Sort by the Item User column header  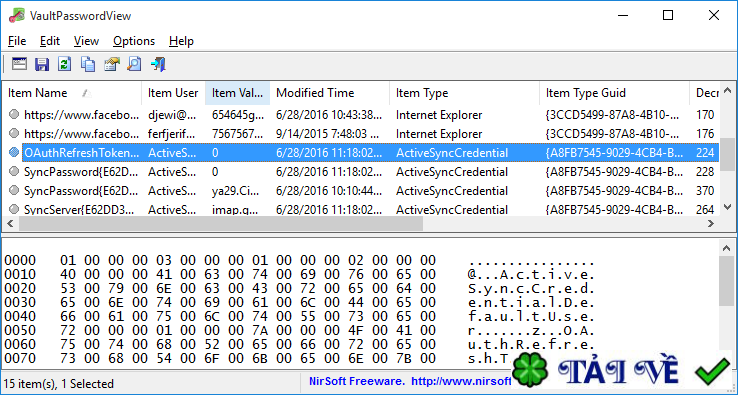click(x=173, y=93)
